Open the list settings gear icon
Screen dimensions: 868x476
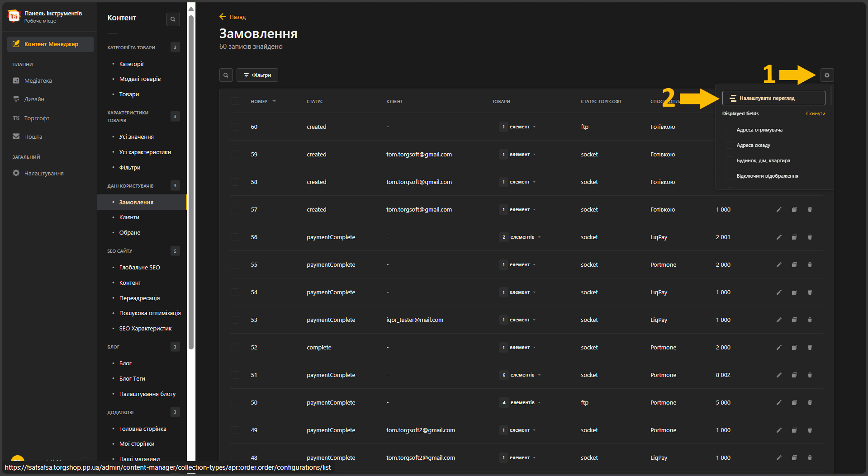point(827,75)
